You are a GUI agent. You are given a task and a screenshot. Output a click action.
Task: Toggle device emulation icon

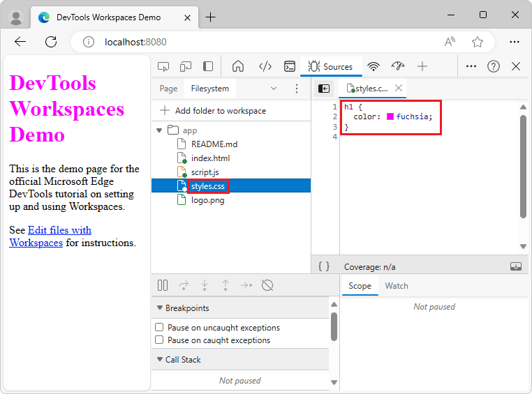pos(186,66)
